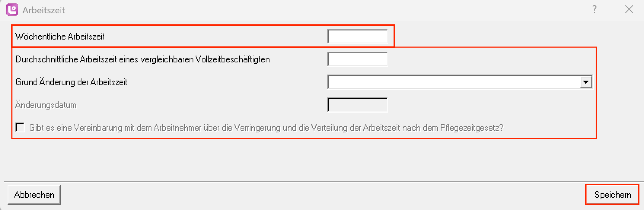The height and width of the screenshot is (210, 644).
Task: Open help via the question mark icon
Action: click(x=595, y=10)
